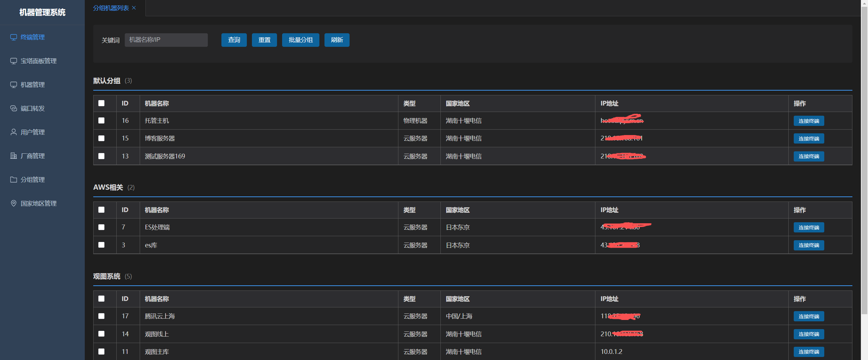The image size is (868, 360).
Task: Click the location pin icon beside 国家地区管理
Action: point(14,203)
